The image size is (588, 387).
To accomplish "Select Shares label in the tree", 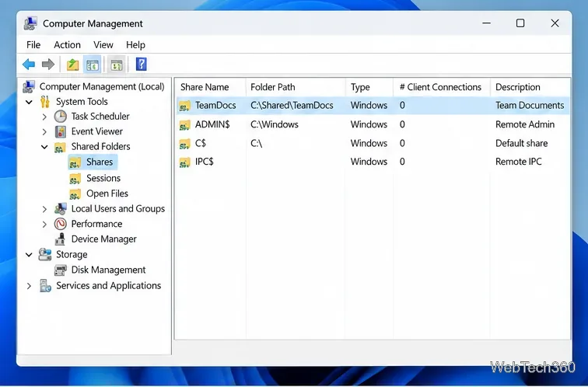I will click(x=100, y=162).
